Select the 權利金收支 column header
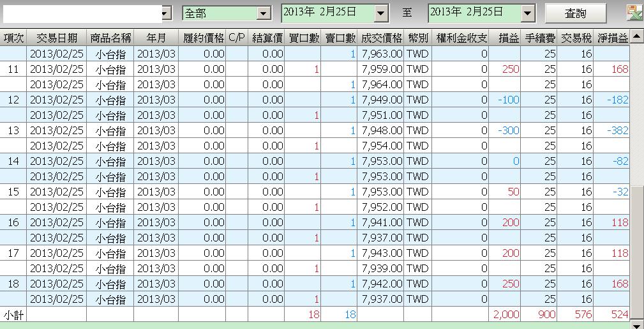The image size is (644, 329). click(x=460, y=38)
